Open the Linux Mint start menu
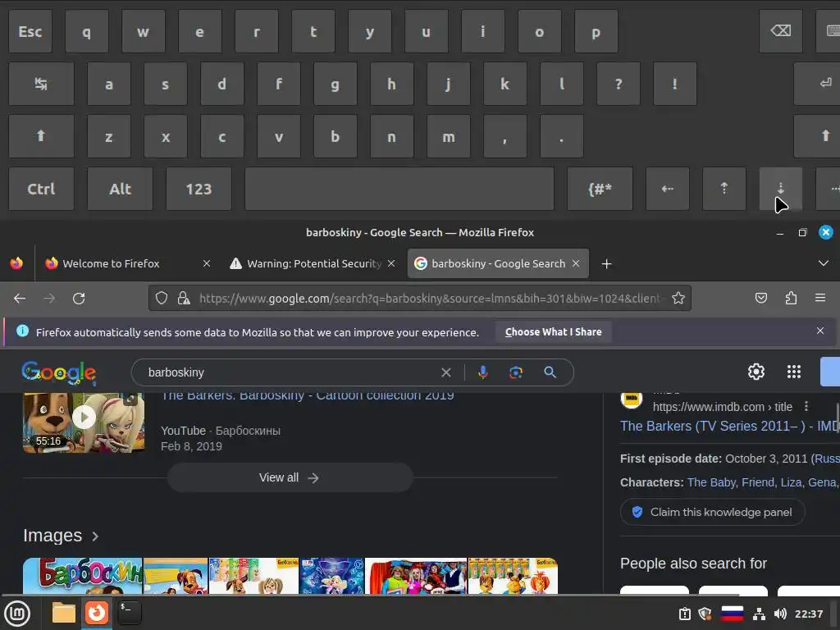840x630 pixels. 17,614
